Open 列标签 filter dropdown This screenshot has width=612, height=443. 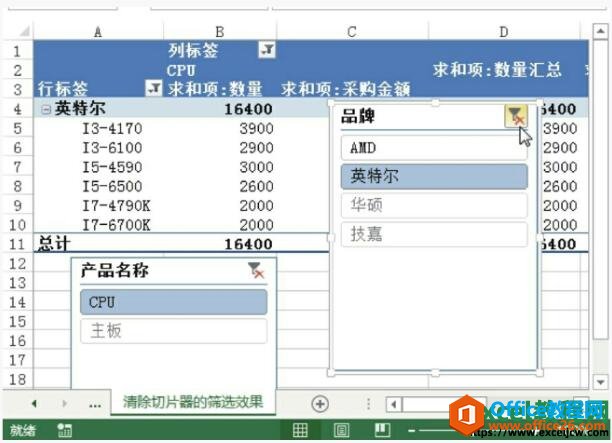click(x=267, y=50)
